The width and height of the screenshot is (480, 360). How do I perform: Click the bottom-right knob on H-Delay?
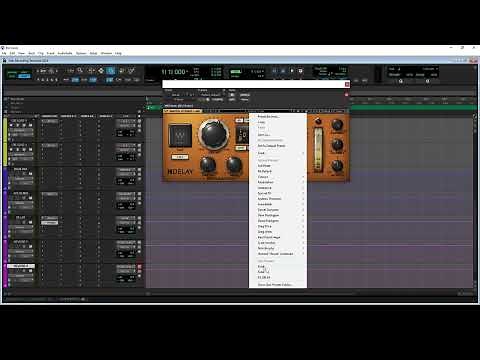point(337,165)
